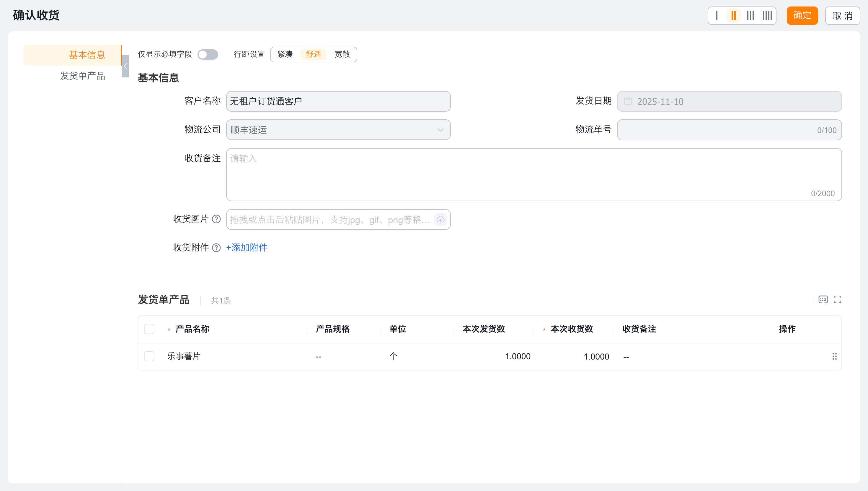Click +添加附件 link
This screenshot has width=868, height=491.
(247, 248)
